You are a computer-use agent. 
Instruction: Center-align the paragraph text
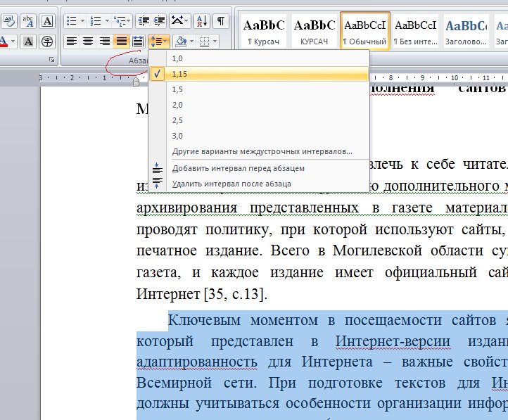click(x=88, y=42)
